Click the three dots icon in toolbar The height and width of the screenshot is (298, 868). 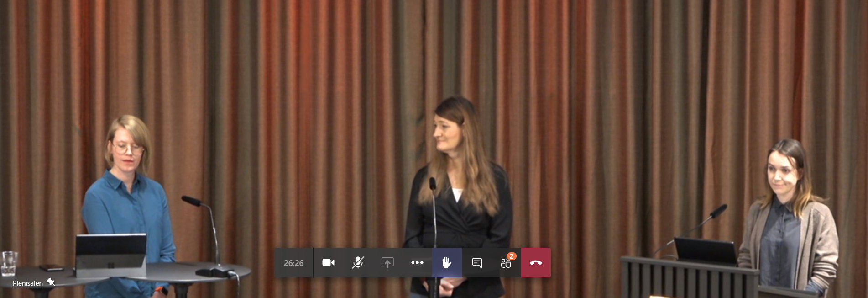417,263
